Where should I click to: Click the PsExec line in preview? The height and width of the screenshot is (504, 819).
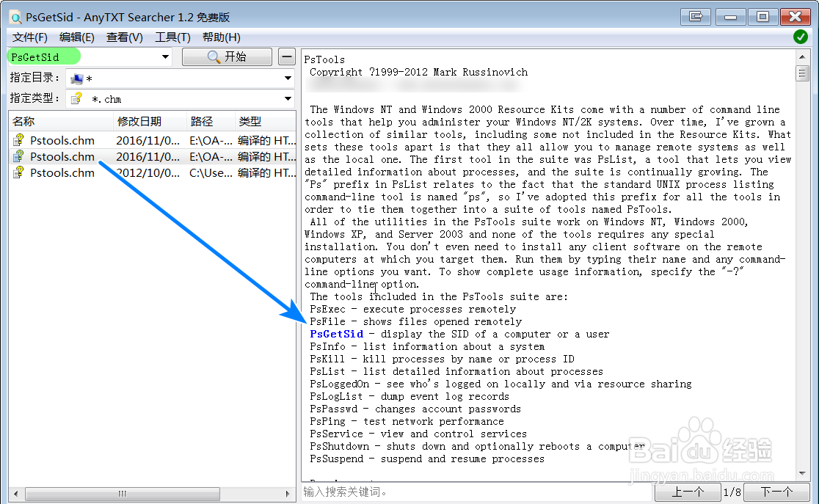412,309
